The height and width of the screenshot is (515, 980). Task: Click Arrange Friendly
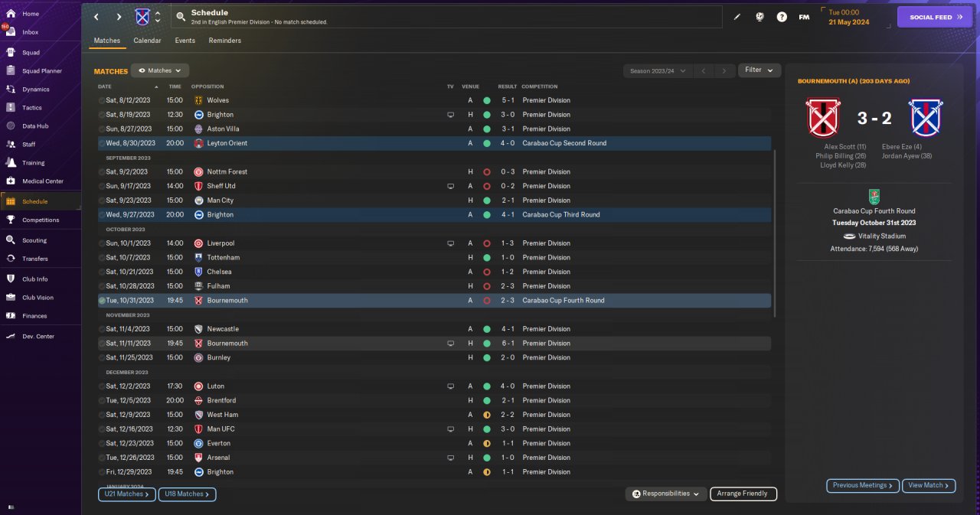tap(743, 494)
